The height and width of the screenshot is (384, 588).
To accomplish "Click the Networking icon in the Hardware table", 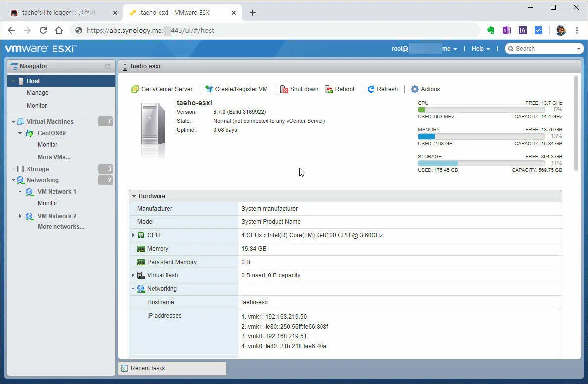I will (x=141, y=289).
